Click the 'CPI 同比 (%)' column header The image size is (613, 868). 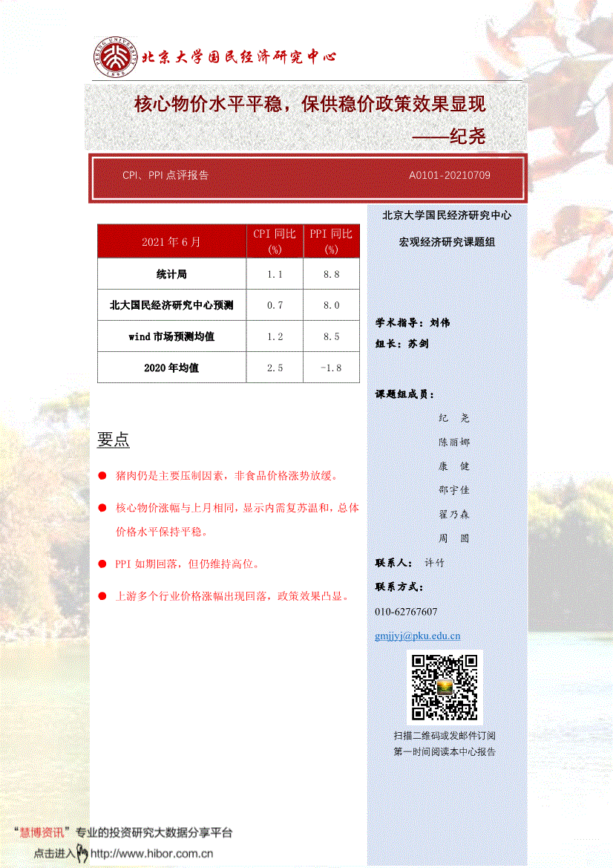275,241
